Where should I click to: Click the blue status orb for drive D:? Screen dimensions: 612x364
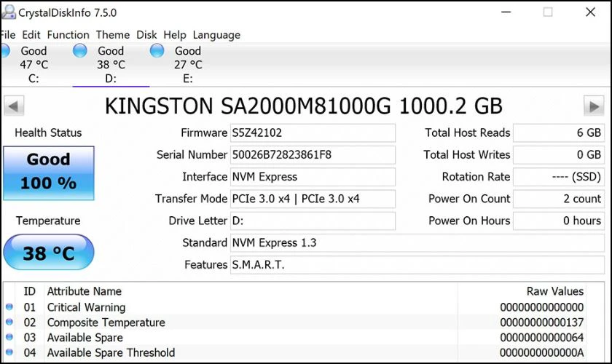80,50
